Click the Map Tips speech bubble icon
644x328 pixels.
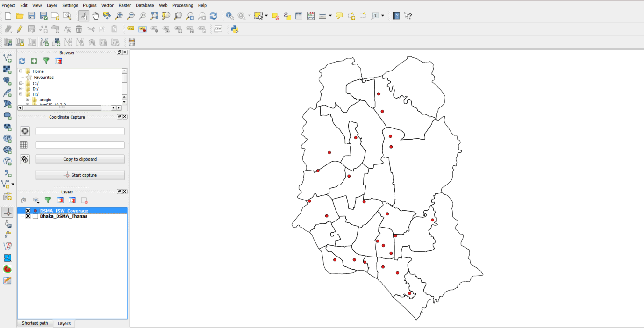click(x=339, y=16)
